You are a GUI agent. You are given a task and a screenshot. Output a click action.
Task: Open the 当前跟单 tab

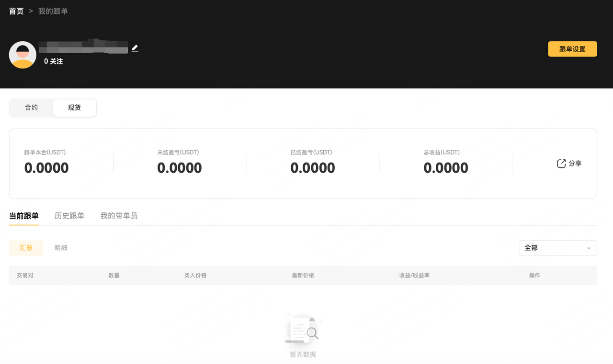24,216
